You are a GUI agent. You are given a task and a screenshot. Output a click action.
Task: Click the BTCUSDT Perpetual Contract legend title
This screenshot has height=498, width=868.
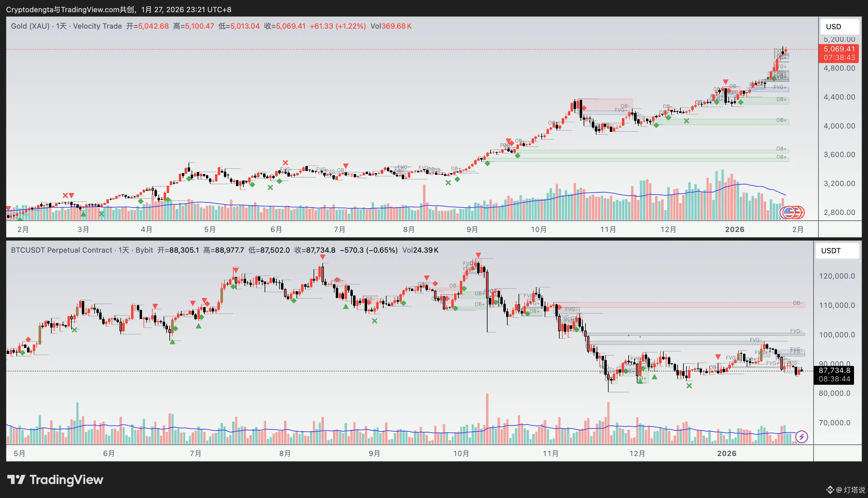pyautogui.click(x=61, y=250)
